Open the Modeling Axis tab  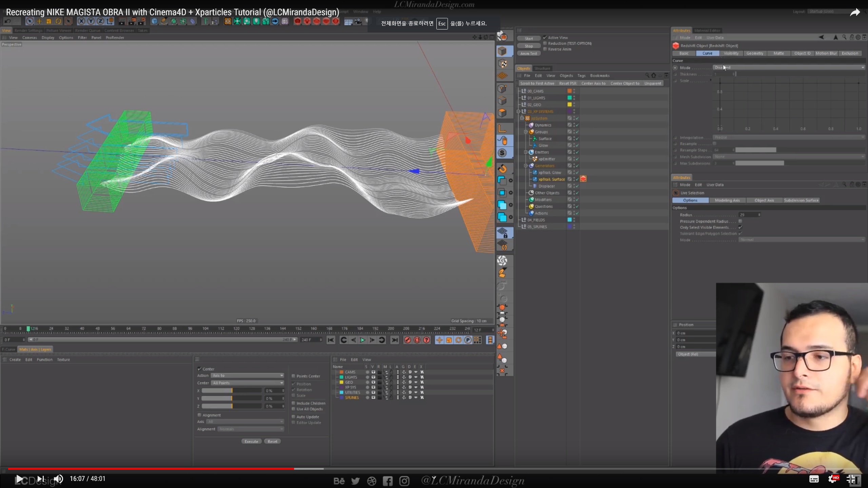point(727,200)
